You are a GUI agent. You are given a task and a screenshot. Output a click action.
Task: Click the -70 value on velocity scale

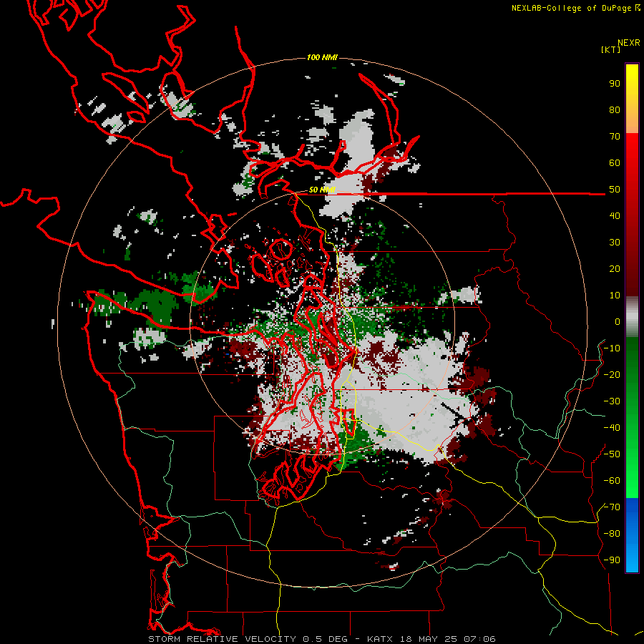click(x=612, y=507)
